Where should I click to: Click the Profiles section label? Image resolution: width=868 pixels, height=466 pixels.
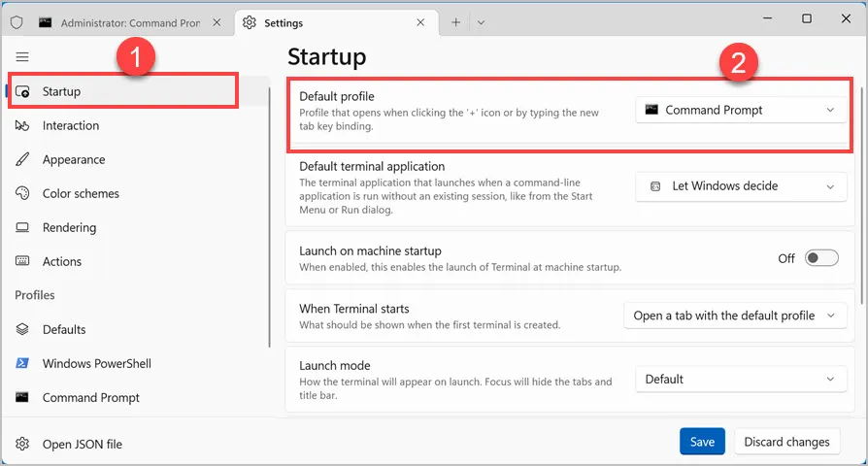(35, 295)
